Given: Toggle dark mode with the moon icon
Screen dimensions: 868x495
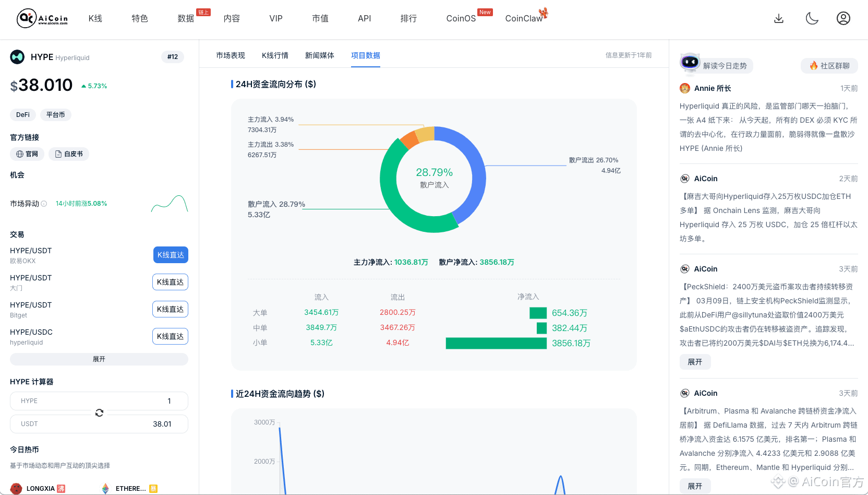Looking at the screenshot, I should (812, 18).
